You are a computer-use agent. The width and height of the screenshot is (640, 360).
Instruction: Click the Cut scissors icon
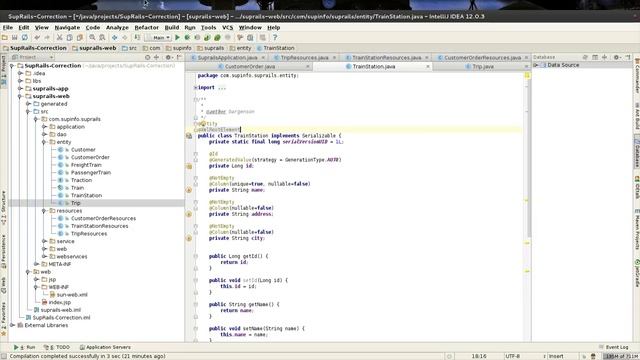click(x=59, y=38)
